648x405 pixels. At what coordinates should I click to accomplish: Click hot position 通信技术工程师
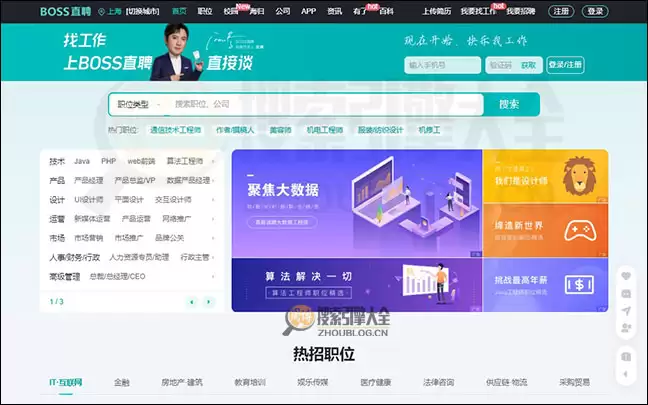coord(175,130)
